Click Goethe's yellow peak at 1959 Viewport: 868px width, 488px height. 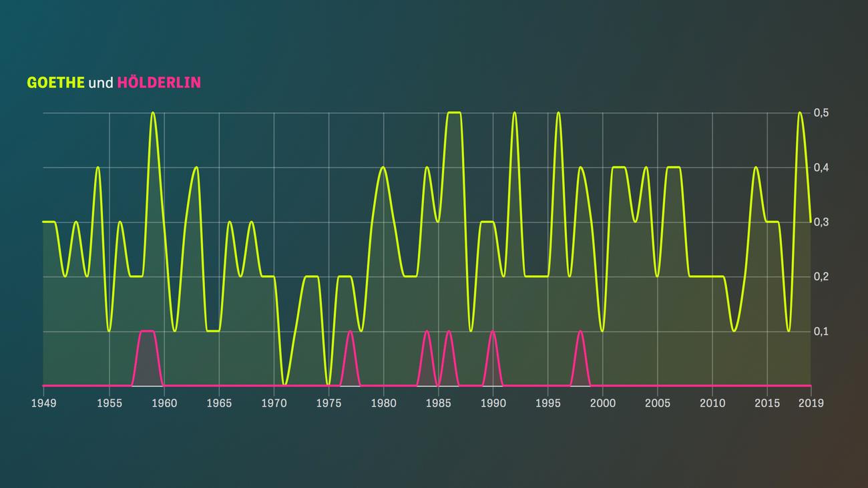point(153,113)
